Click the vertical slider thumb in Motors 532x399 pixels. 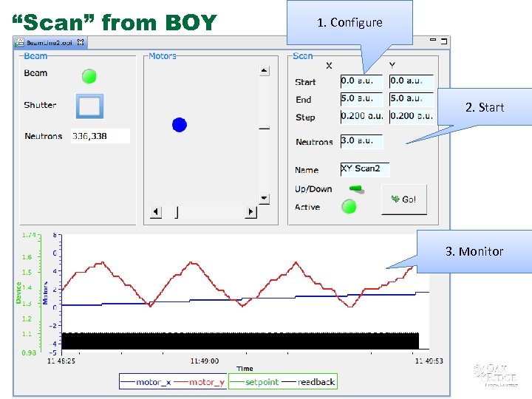pos(264,129)
